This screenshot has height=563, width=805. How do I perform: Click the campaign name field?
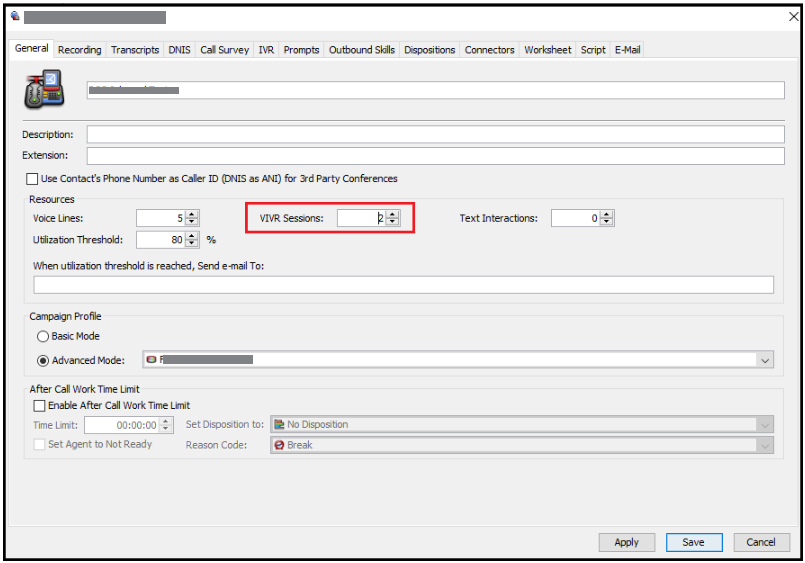click(435, 90)
